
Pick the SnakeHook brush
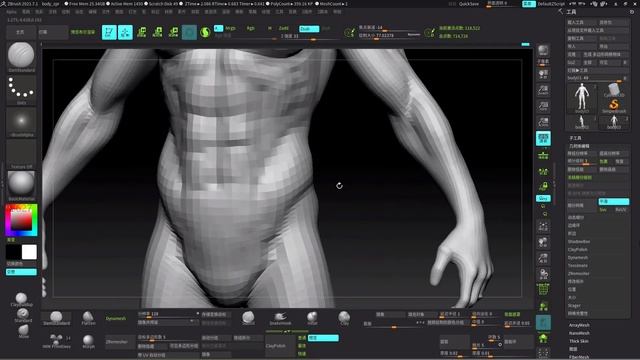280,318
